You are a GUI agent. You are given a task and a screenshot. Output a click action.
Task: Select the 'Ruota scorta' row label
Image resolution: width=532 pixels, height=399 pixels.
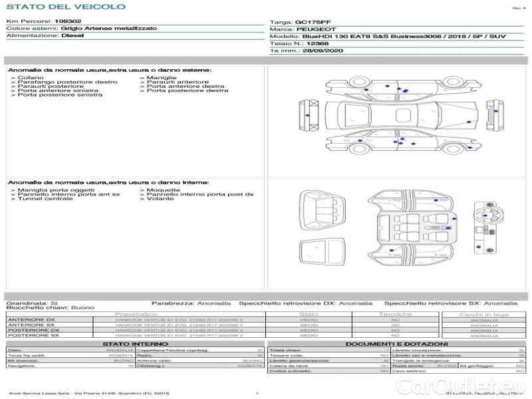[408, 366]
